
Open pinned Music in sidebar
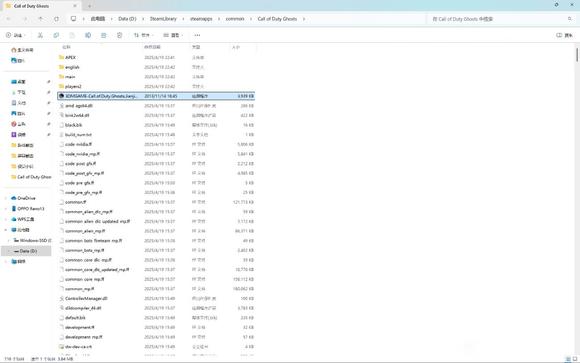(x=18, y=124)
